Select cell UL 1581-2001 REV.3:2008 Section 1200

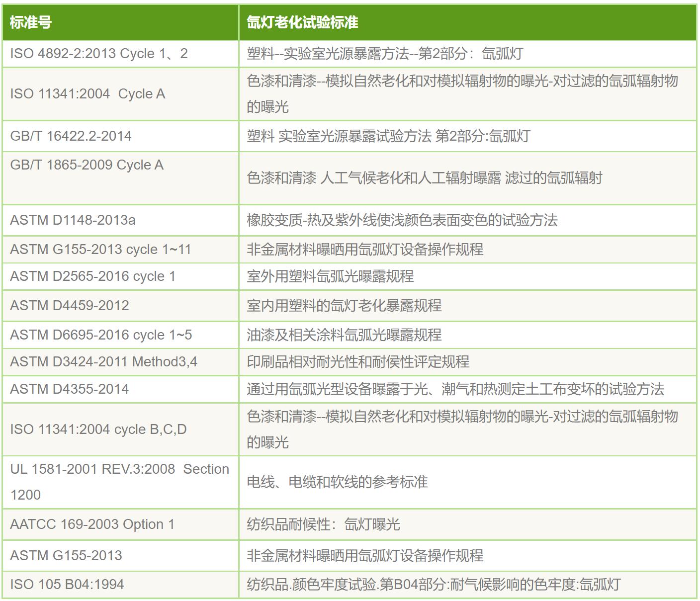point(120,482)
